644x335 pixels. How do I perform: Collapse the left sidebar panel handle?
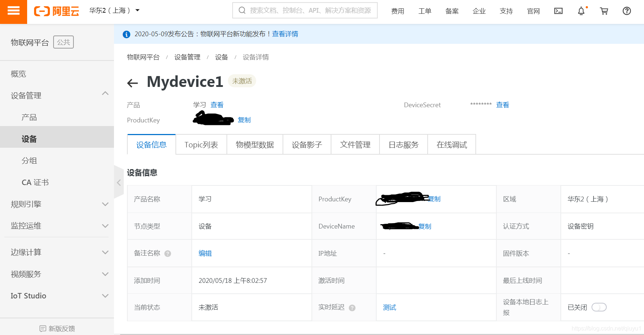point(119,183)
